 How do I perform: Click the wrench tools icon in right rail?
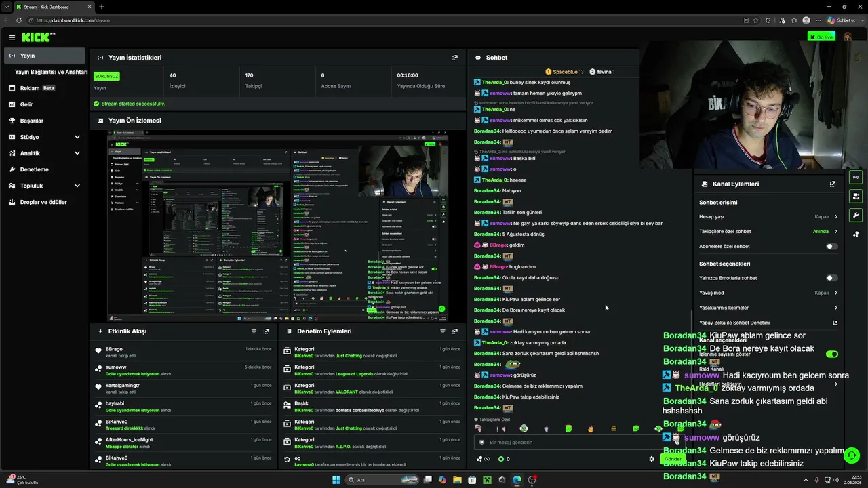856,216
